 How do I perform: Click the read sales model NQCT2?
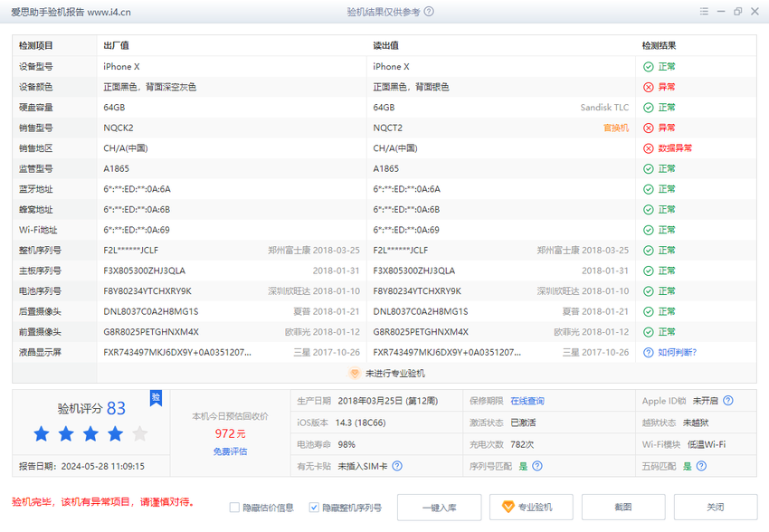pos(388,128)
